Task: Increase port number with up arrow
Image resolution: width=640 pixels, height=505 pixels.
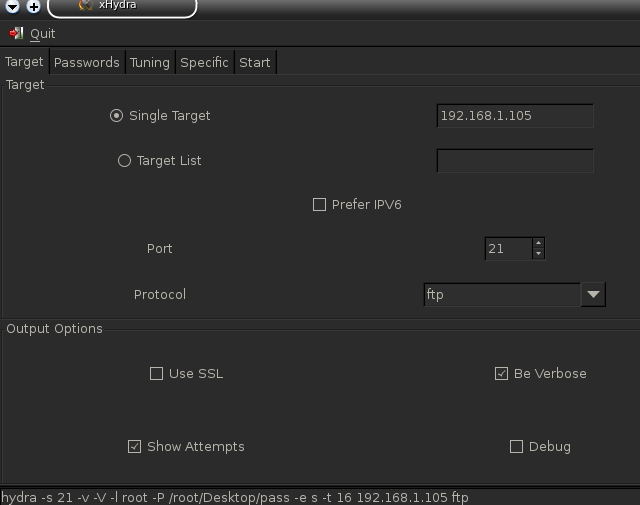Action: (x=538, y=243)
